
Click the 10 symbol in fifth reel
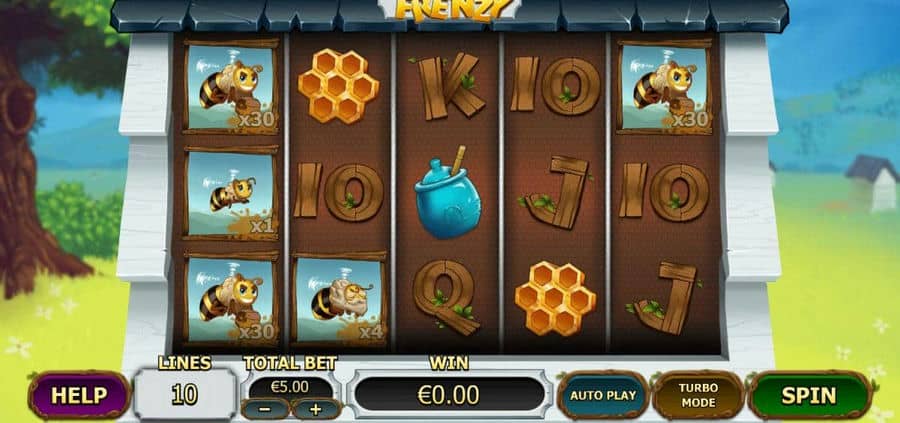[x=664, y=192]
